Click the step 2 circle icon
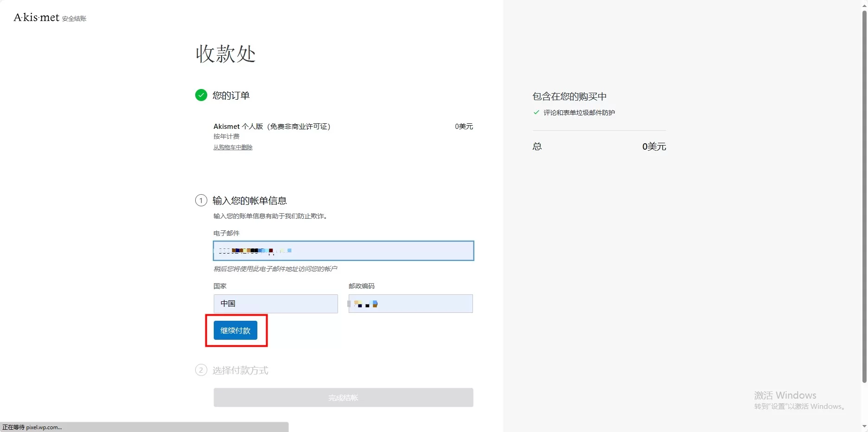868x432 pixels. 201,370
